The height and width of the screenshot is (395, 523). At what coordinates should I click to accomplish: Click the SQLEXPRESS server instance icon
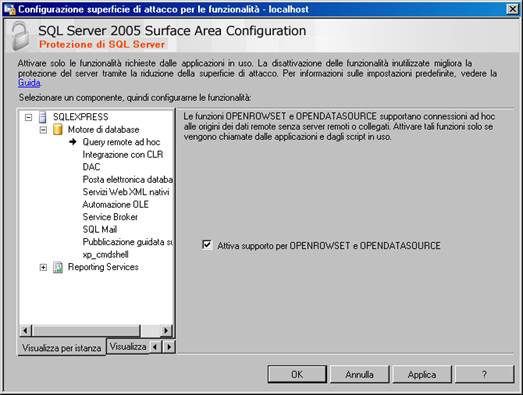[x=43, y=117]
